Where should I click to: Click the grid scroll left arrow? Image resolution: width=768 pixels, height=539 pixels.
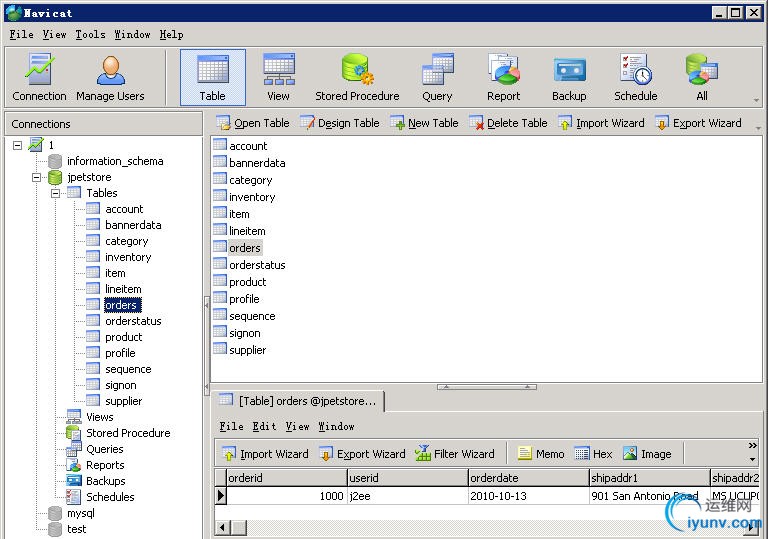coord(223,528)
